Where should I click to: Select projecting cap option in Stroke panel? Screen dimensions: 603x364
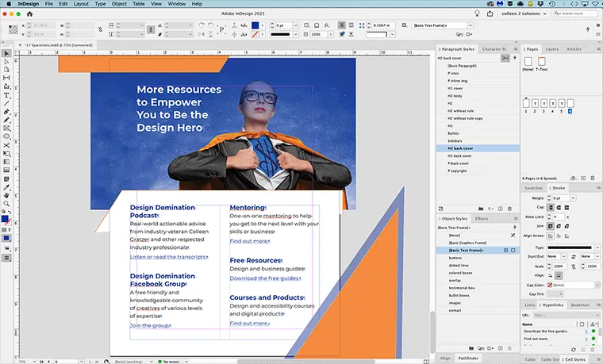click(567, 208)
